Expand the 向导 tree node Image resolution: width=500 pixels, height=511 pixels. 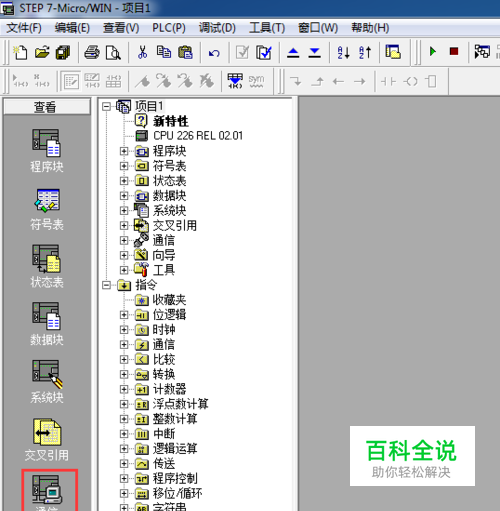click(124, 255)
